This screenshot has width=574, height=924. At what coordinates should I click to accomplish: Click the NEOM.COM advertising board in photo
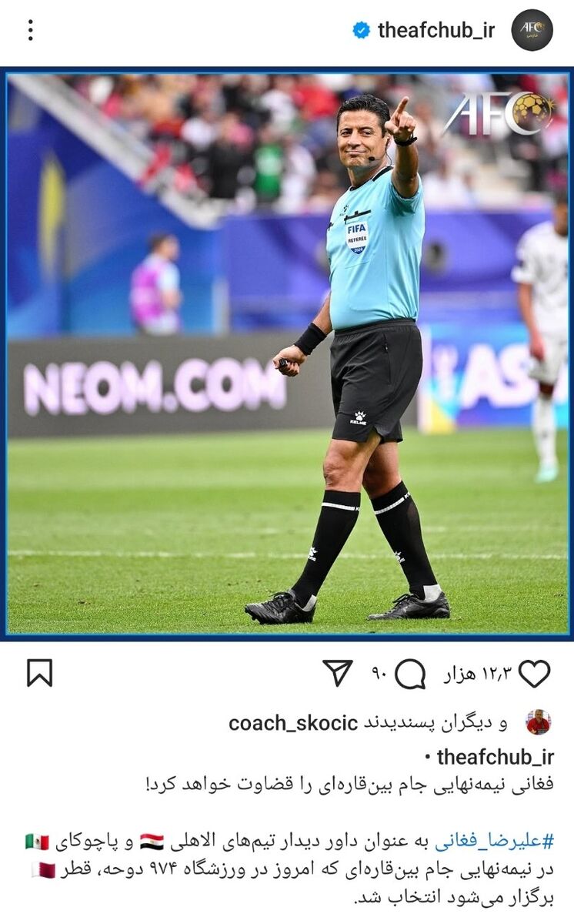click(x=155, y=387)
